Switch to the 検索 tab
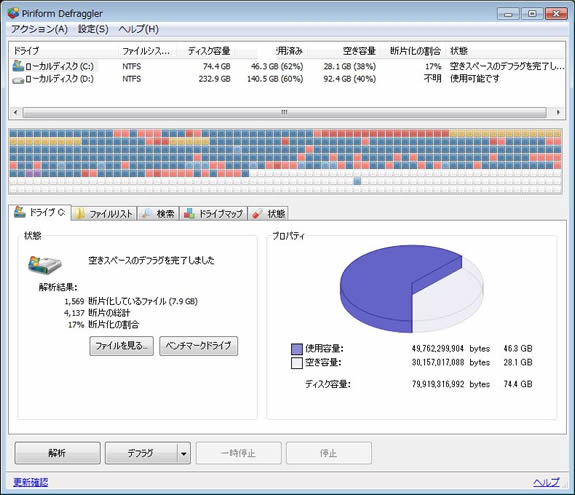 pos(158,213)
